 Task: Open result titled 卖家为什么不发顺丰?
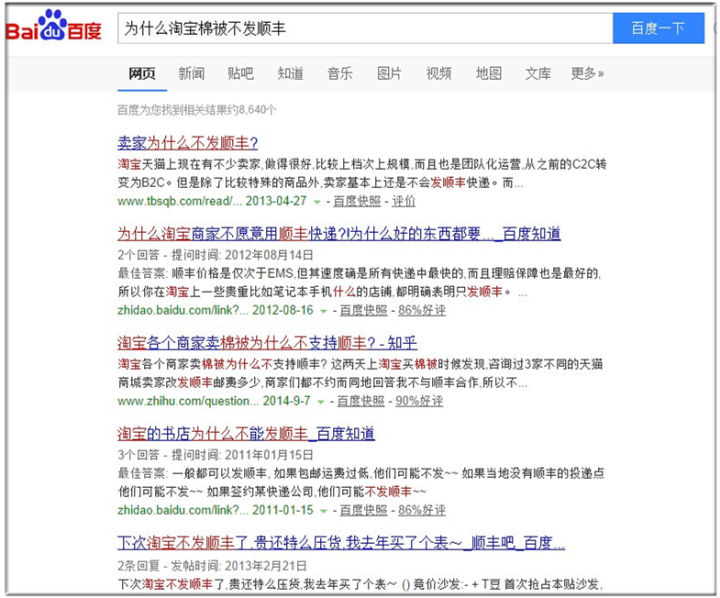(187, 142)
